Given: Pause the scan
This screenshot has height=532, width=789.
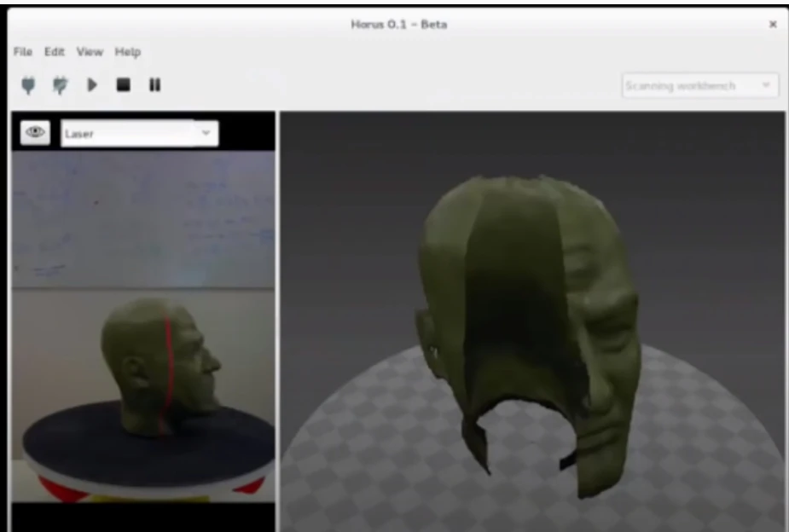Looking at the screenshot, I should pos(155,84).
